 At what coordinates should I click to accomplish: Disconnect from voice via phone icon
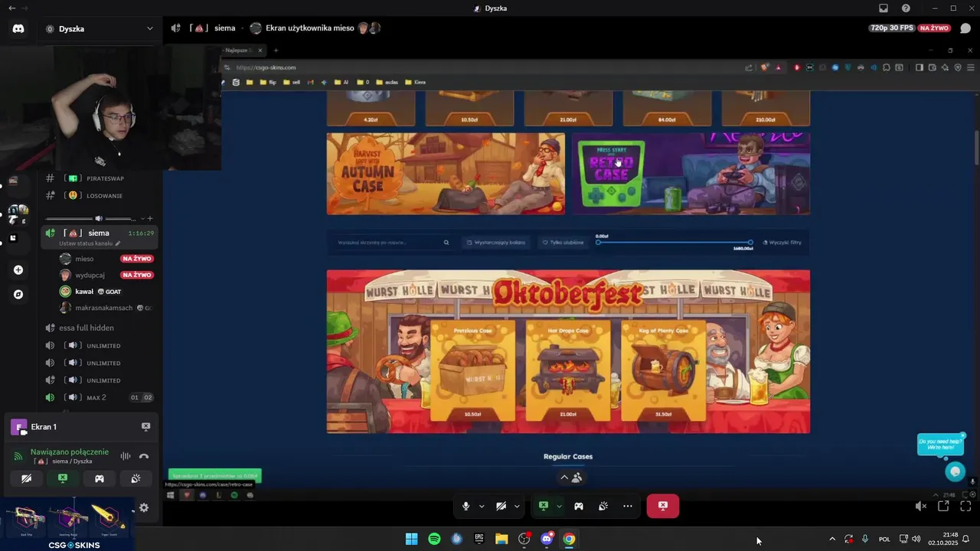click(x=144, y=456)
